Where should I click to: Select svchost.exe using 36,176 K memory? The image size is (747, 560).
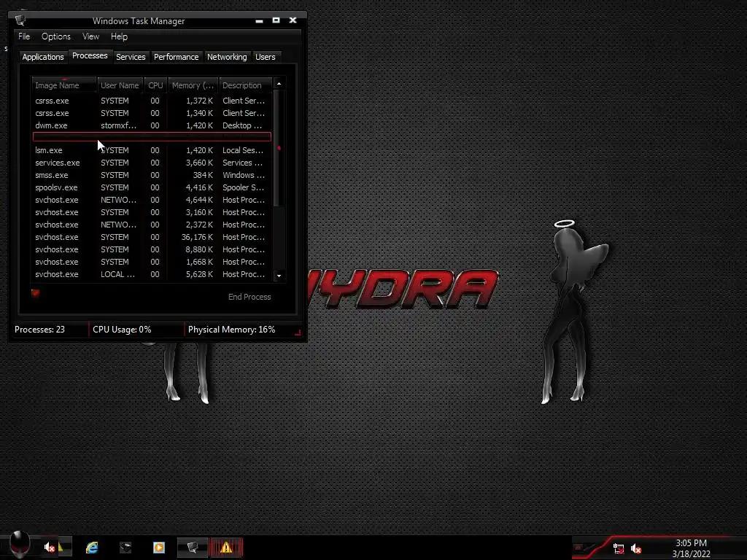pyautogui.click(x=152, y=237)
